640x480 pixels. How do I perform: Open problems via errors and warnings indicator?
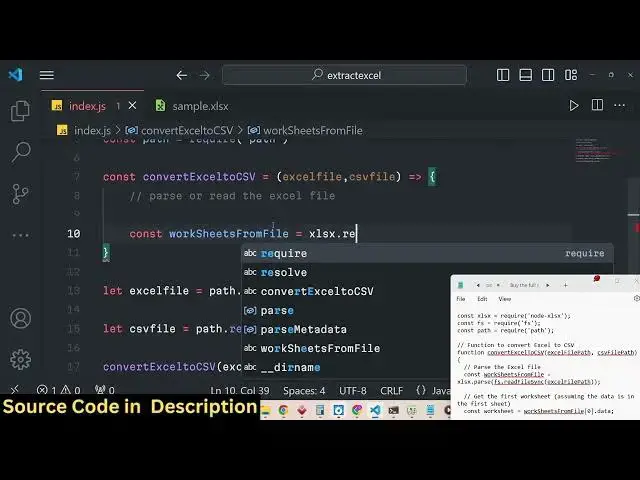click(59, 390)
